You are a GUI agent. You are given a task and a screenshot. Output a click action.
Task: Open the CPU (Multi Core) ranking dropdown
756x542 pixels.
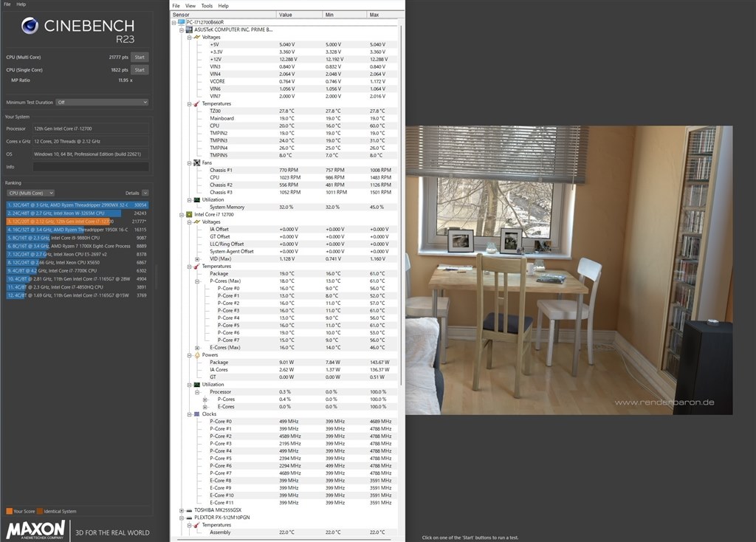[30, 193]
